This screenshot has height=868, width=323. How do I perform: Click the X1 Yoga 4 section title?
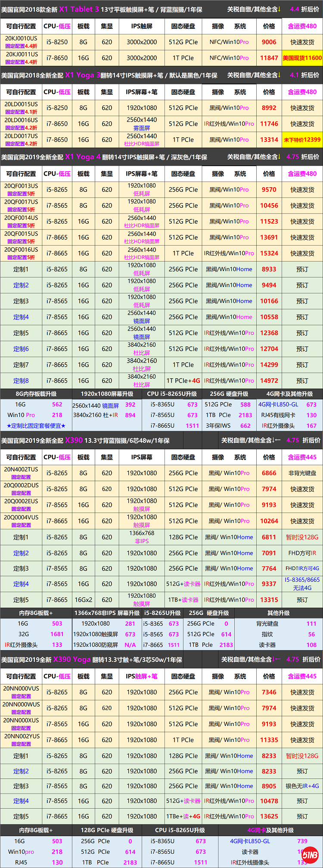tap(83, 157)
